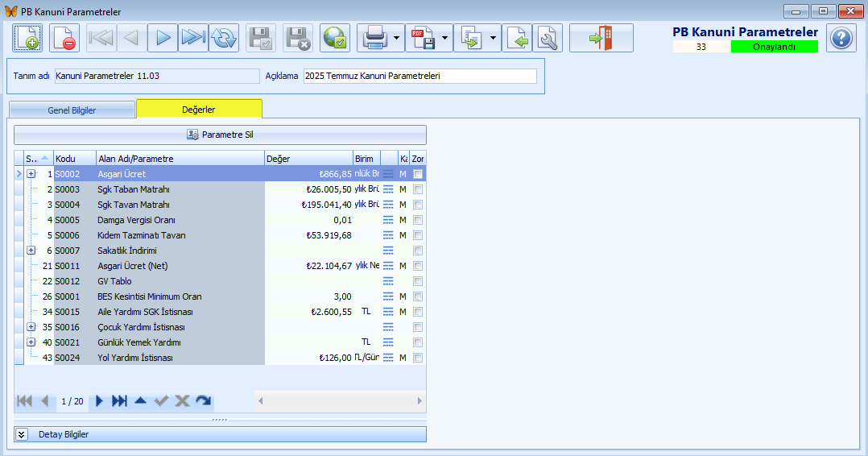Open the wrench settings document icon
868x456 pixels.
pyautogui.click(x=548, y=38)
